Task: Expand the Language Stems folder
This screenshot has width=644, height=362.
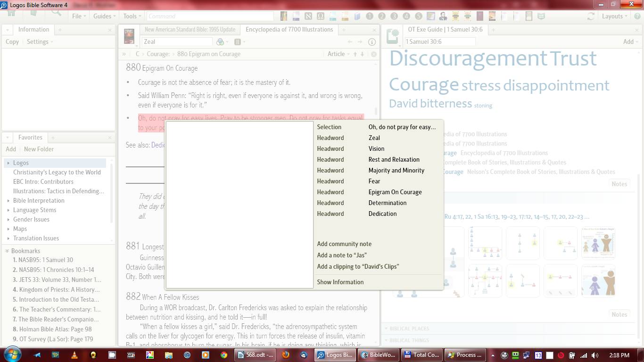Action: click(x=8, y=210)
